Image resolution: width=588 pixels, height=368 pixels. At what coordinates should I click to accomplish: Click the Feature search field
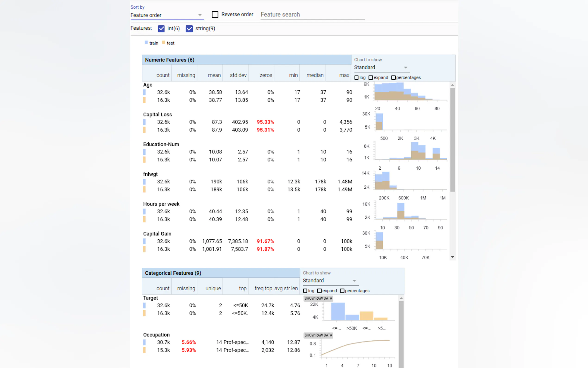(x=312, y=15)
